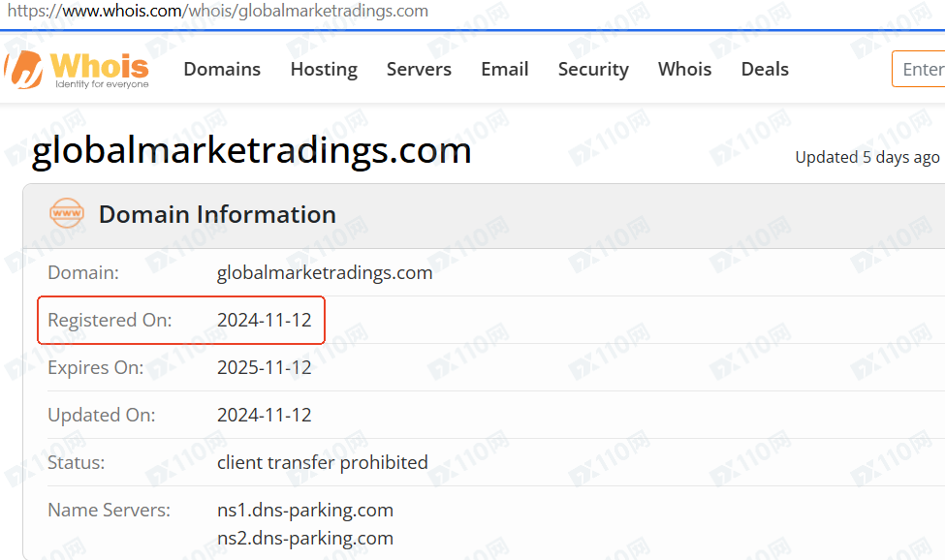Focus the domain search box in the header
Viewport: 945px width, 560px height.
pos(921,70)
